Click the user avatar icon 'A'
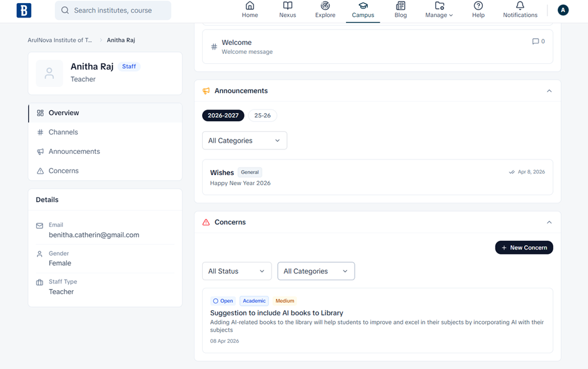 pyautogui.click(x=563, y=10)
